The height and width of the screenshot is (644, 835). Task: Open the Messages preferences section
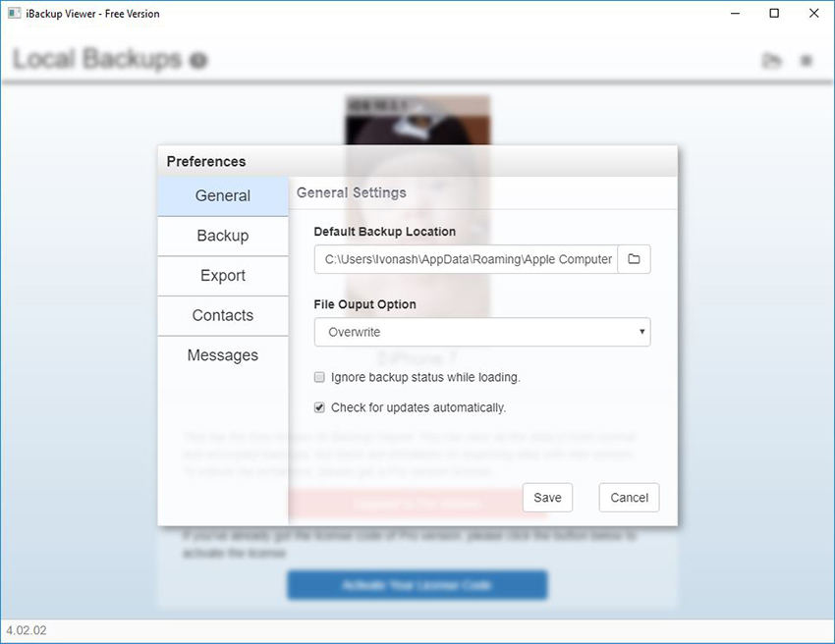click(x=222, y=355)
